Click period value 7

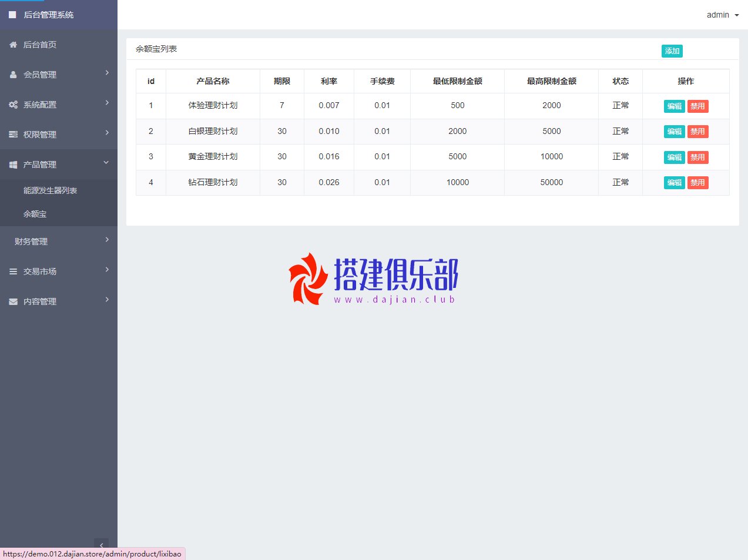(282, 105)
